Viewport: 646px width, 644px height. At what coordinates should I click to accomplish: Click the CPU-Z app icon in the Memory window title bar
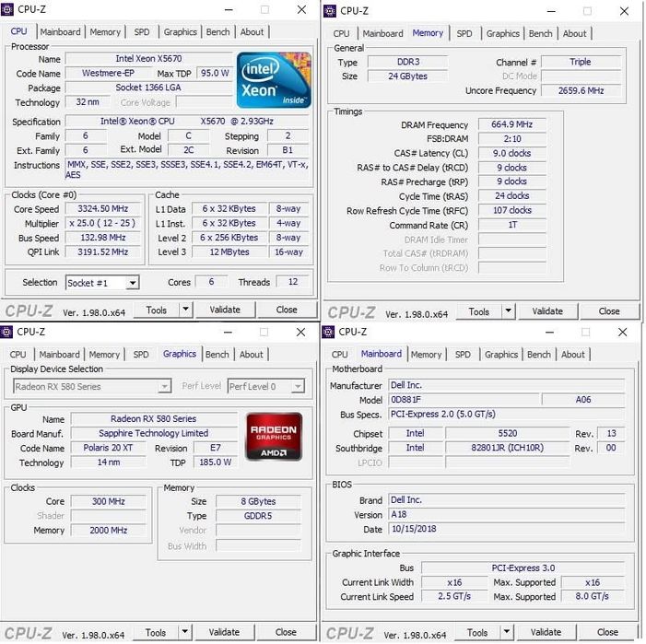click(330, 11)
